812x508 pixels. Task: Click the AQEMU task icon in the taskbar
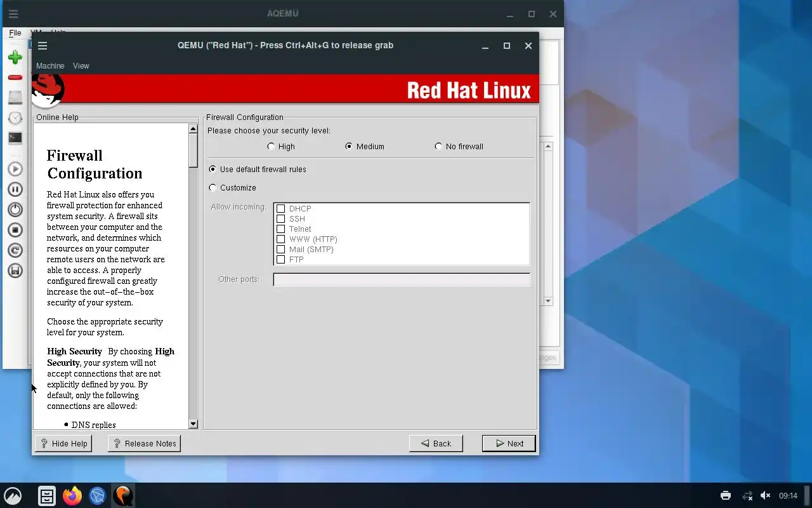click(x=122, y=495)
